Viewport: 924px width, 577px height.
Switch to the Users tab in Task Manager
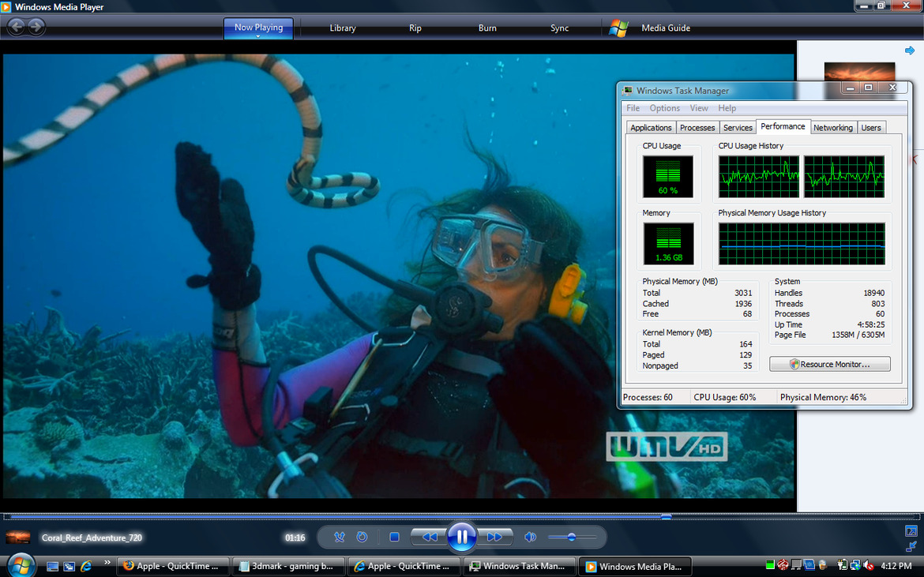click(871, 128)
